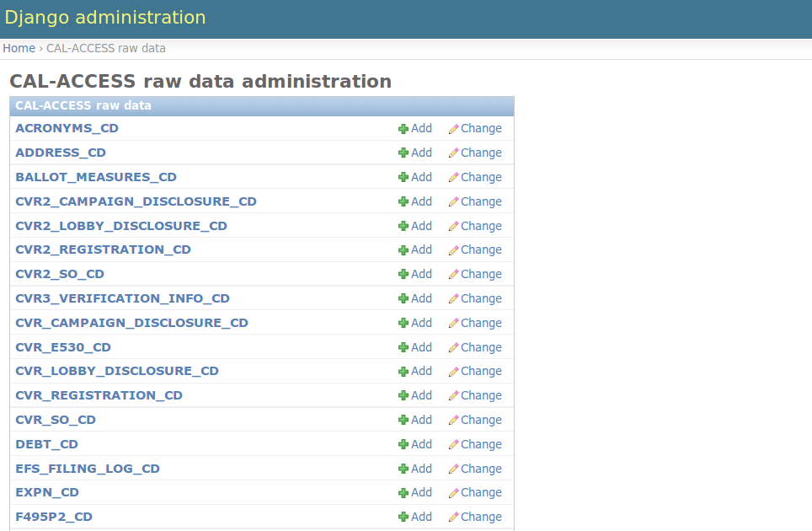
Task: Select Change text link for CVR_SO_CD
Action: tap(481, 420)
